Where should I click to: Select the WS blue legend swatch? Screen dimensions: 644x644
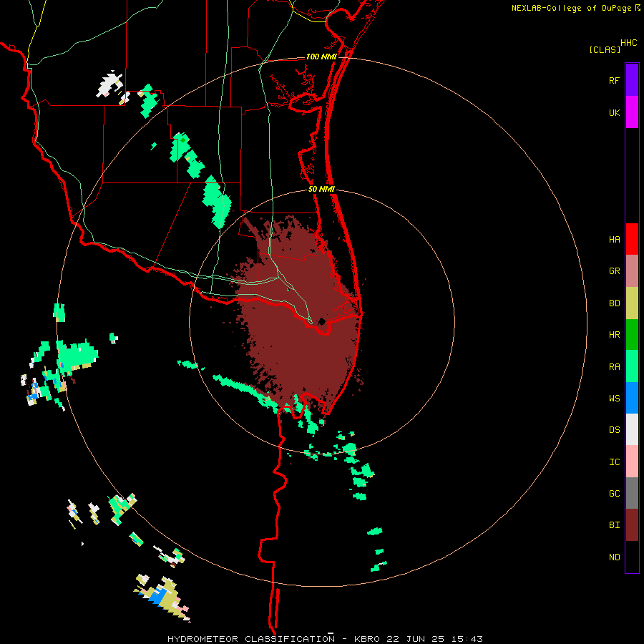point(632,398)
